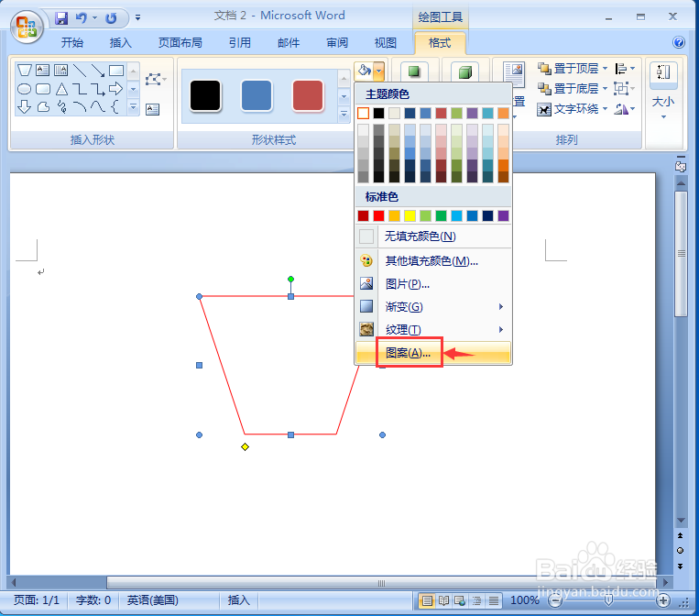Save document with the floppy disk icon
Screen dimensions: 699x616
(x=61, y=18)
